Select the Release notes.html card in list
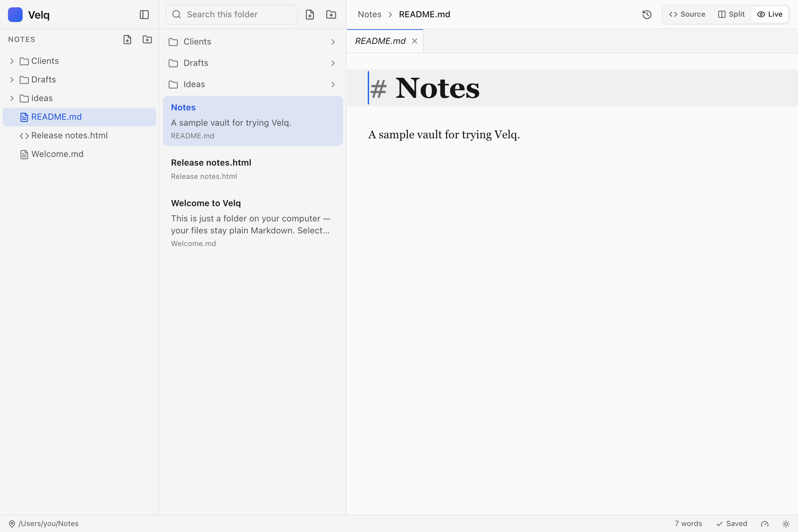The width and height of the screenshot is (798, 532). click(253, 169)
